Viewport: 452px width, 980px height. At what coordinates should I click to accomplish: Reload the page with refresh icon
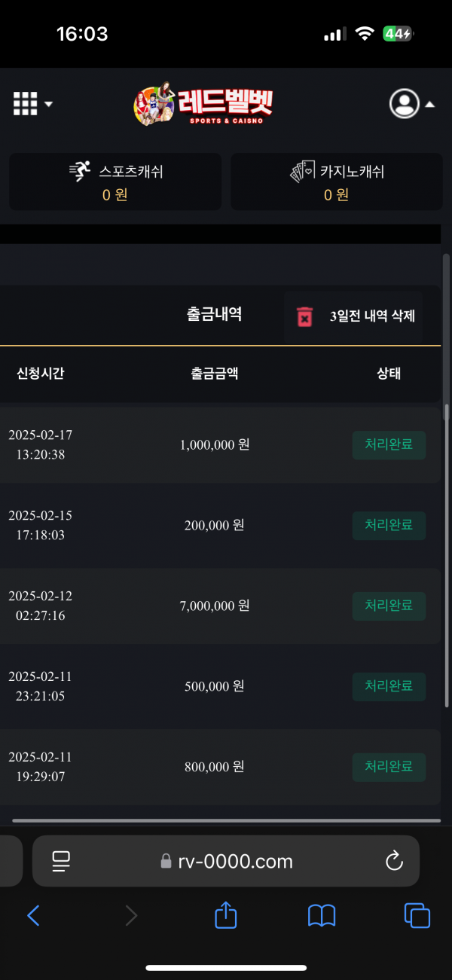[393, 861]
